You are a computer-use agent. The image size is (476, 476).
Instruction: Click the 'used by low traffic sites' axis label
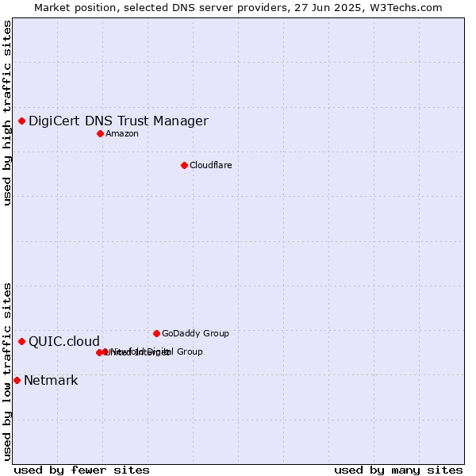point(6,372)
